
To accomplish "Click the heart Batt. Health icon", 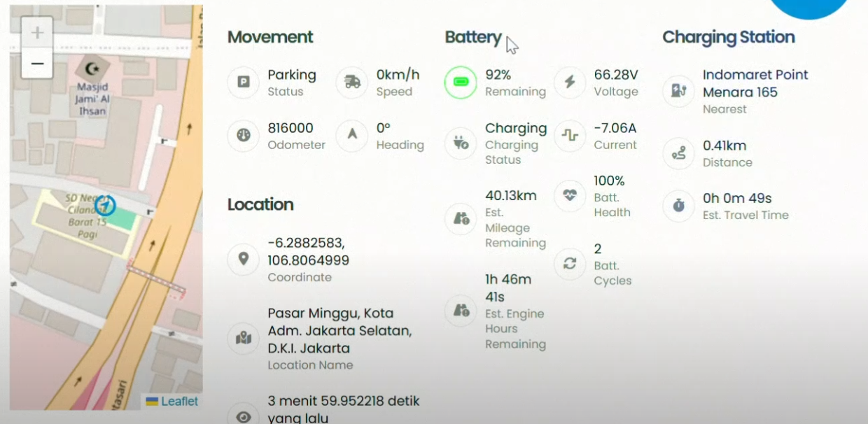I will (x=570, y=196).
